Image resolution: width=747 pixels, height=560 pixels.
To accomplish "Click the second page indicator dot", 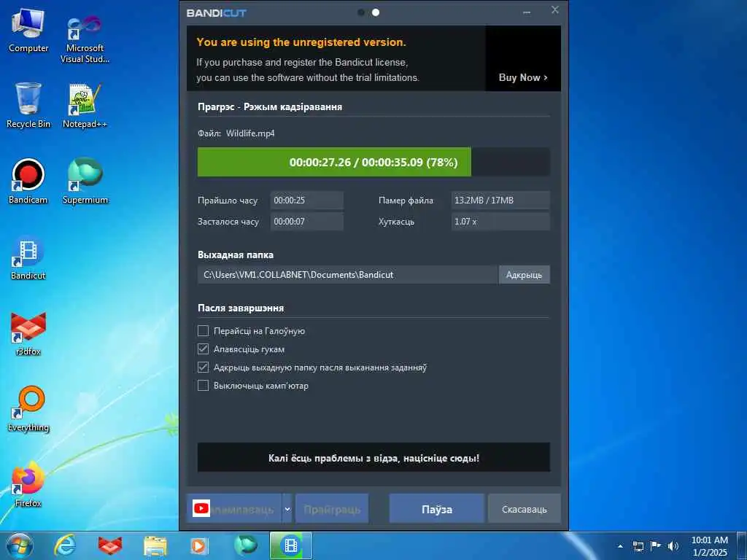I will 376,12.
